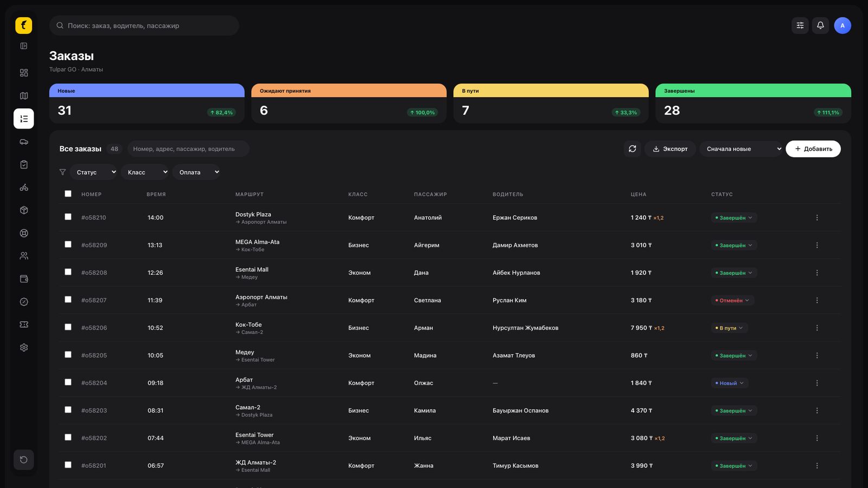Open the map view in sidebar
The height and width of the screenshot is (488, 868).
(x=24, y=96)
